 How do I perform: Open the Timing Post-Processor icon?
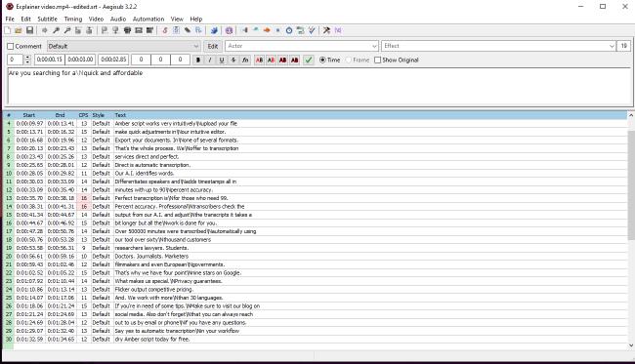coord(289,30)
